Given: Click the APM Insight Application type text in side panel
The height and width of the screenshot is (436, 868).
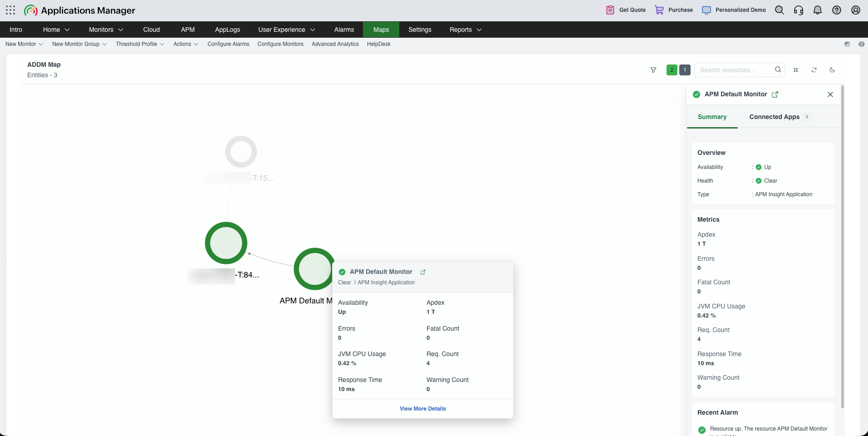Looking at the screenshot, I should coord(784,194).
